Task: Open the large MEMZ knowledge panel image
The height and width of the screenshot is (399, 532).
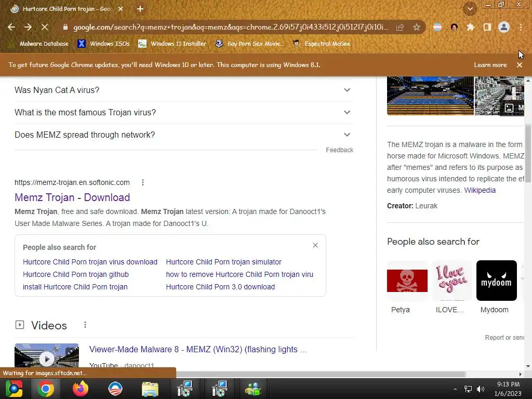Action: point(430,96)
